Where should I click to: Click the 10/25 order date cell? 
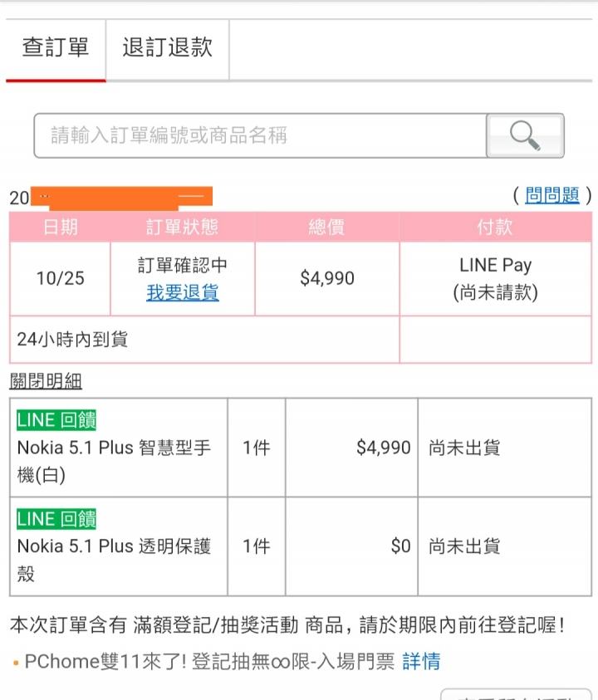pyautogui.click(x=61, y=278)
